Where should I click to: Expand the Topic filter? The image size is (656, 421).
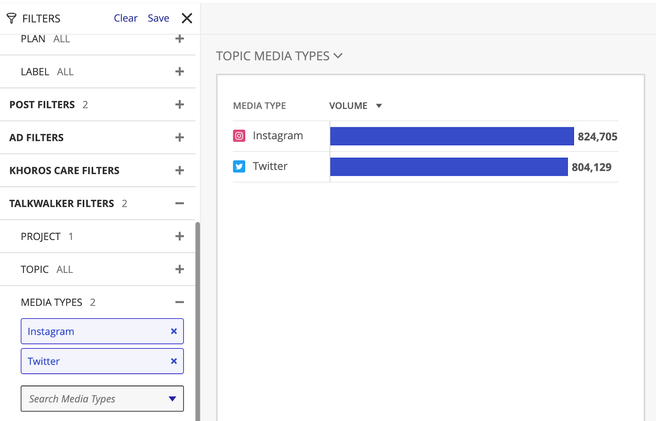pyautogui.click(x=179, y=269)
